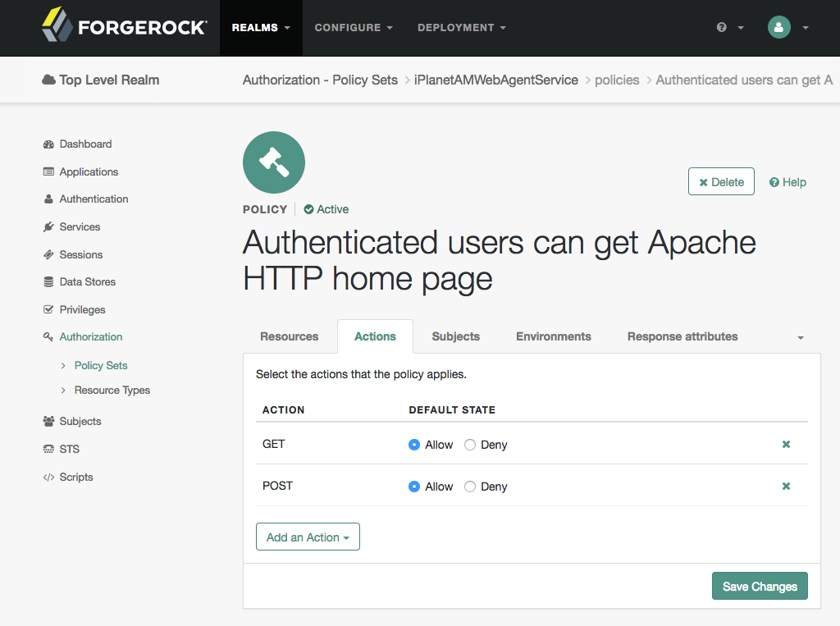Click the green policy gavel icon
840x626 pixels.
tap(274, 162)
